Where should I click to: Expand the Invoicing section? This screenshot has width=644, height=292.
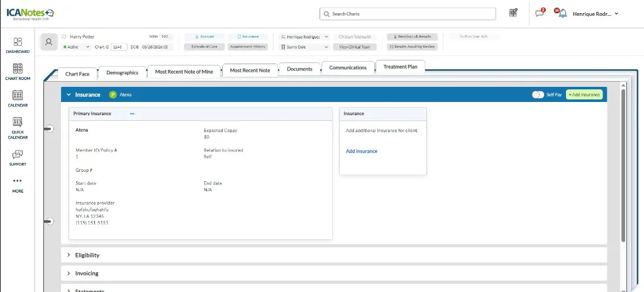point(69,273)
